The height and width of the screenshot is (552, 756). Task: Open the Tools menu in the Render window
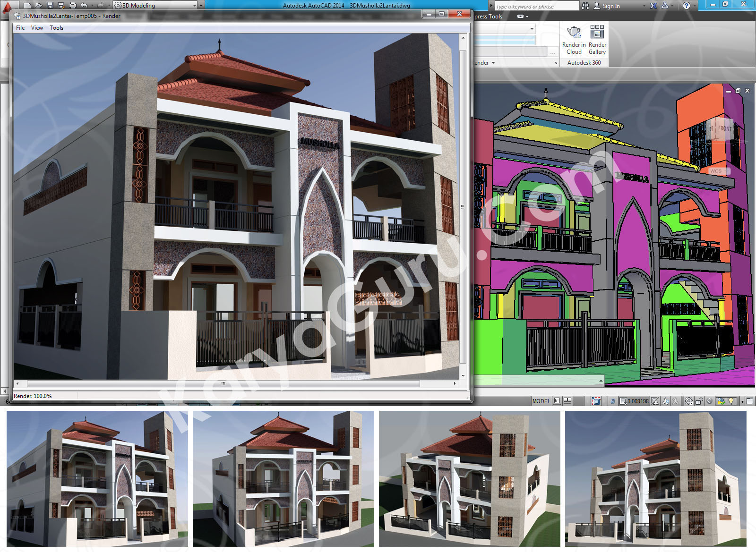point(57,28)
